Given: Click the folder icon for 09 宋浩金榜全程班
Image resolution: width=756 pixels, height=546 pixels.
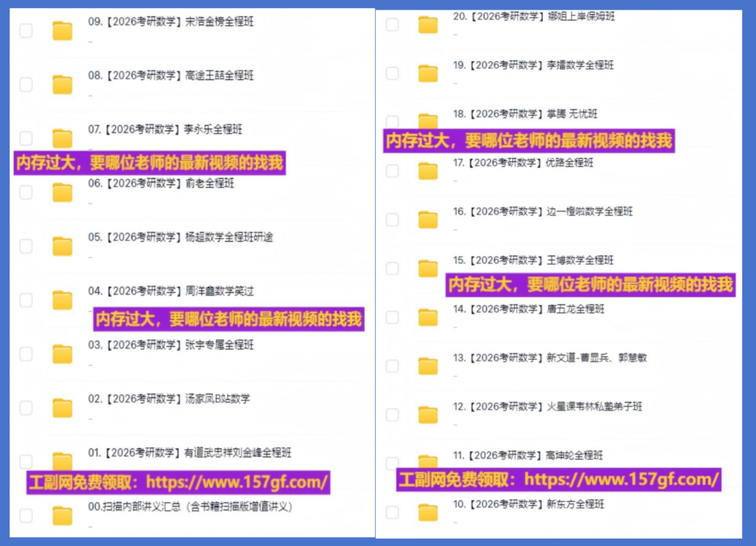Looking at the screenshot, I should point(63,31).
